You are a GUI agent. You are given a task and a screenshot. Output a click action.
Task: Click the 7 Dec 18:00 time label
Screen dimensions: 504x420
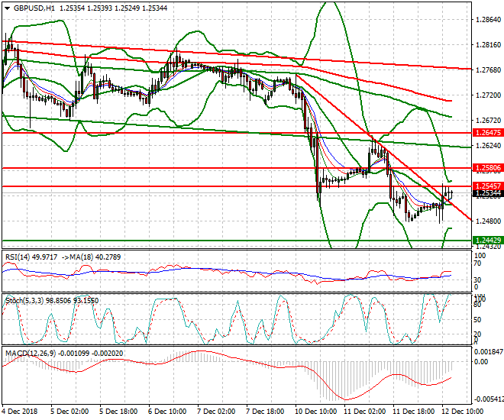tap(265, 412)
